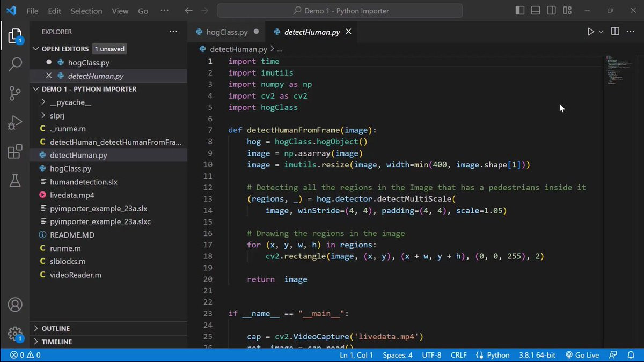Toggle the primary side bar layout button

(519, 10)
